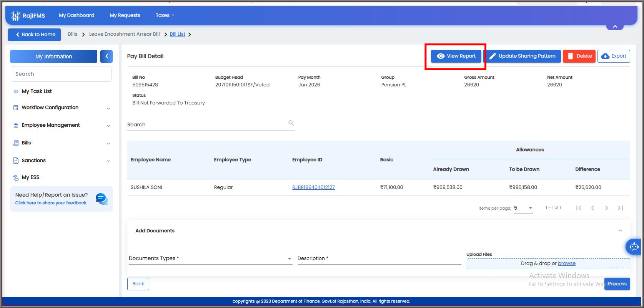Image resolution: width=644 pixels, height=308 pixels.
Task: Go to the next page of results
Action: click(x=606, y=208)
